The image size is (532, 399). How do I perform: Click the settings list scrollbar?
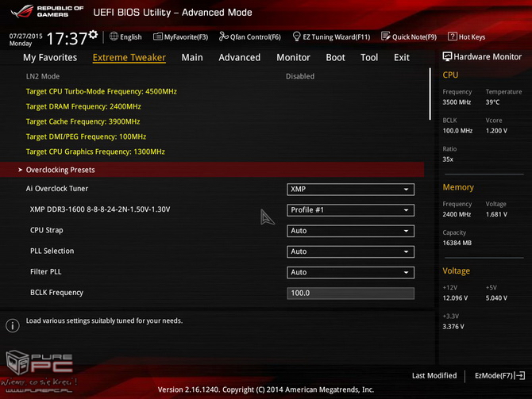point(430,94)
